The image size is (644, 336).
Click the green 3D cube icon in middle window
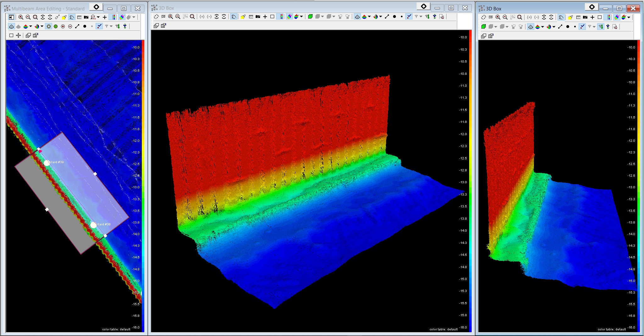(310, 17)
